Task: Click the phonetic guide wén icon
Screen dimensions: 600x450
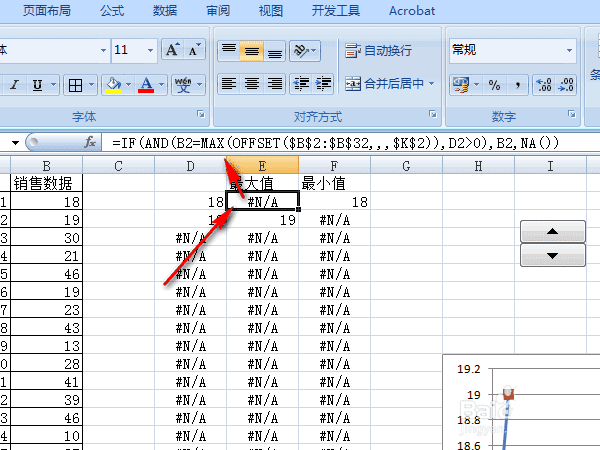Action: coord(183,85)
